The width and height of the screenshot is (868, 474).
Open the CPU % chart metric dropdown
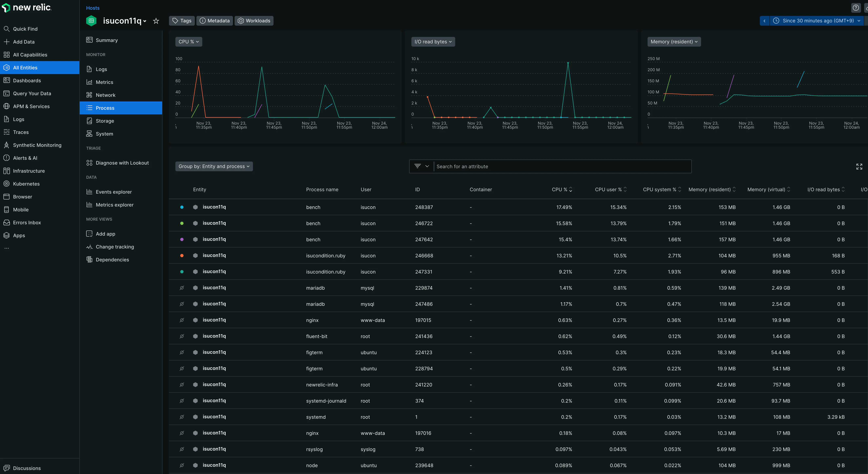189,42
